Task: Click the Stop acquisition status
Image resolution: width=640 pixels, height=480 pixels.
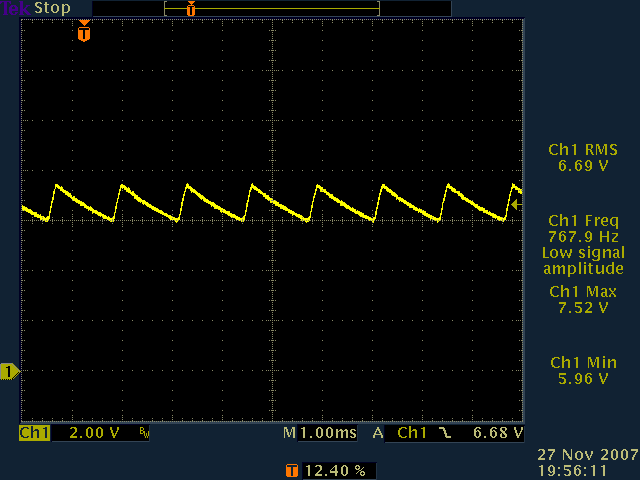Action: (x=52, y=8)
